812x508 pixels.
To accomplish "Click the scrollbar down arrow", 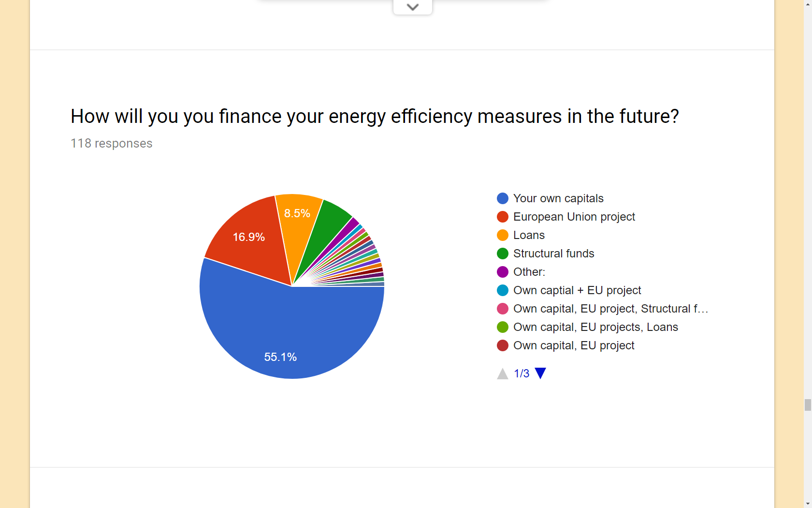I will [x=808, y=504].
